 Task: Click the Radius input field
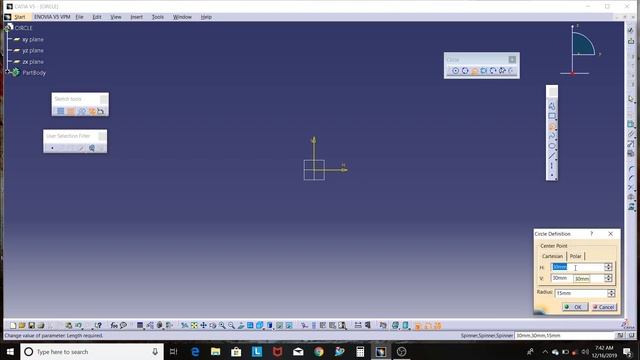(x=581, y=293)
